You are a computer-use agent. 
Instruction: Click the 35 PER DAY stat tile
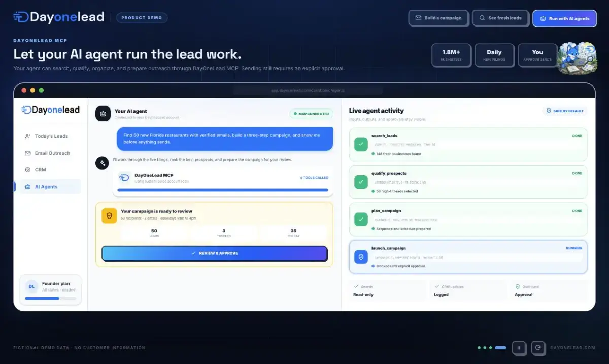(293, 233)
